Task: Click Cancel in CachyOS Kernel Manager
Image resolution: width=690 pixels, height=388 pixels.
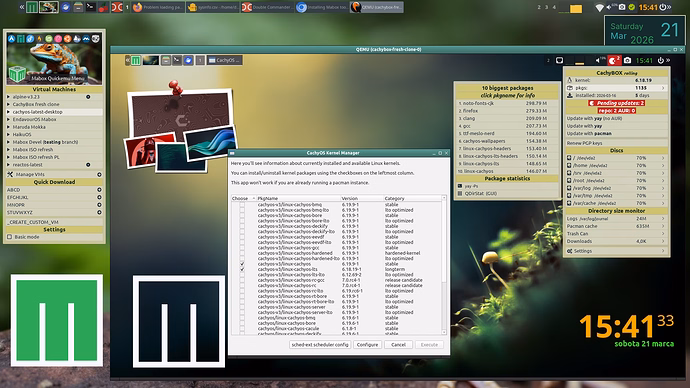Action: pyautogui.click(x=398, y=344)
